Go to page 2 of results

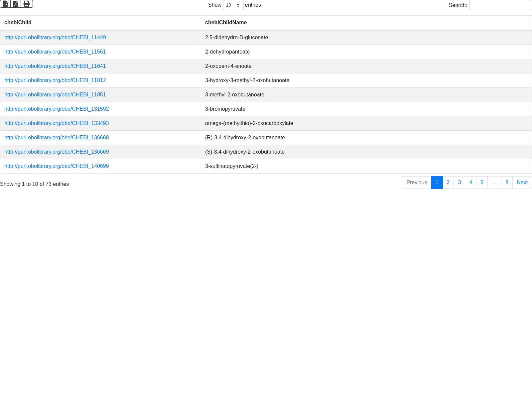(x=448, y=183)
